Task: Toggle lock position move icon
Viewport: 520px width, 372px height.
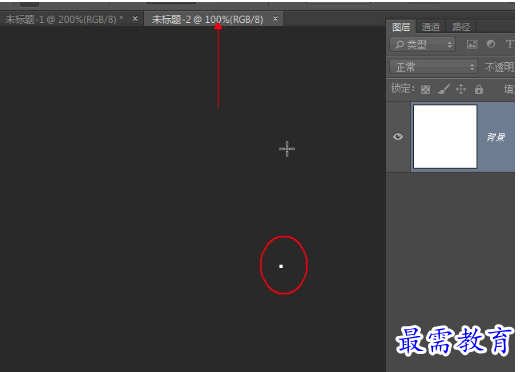Action: click(461, 89)
